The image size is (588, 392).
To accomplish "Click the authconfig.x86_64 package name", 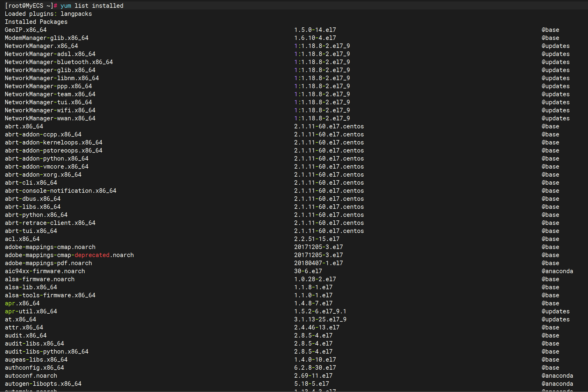I will pos(34,368).
